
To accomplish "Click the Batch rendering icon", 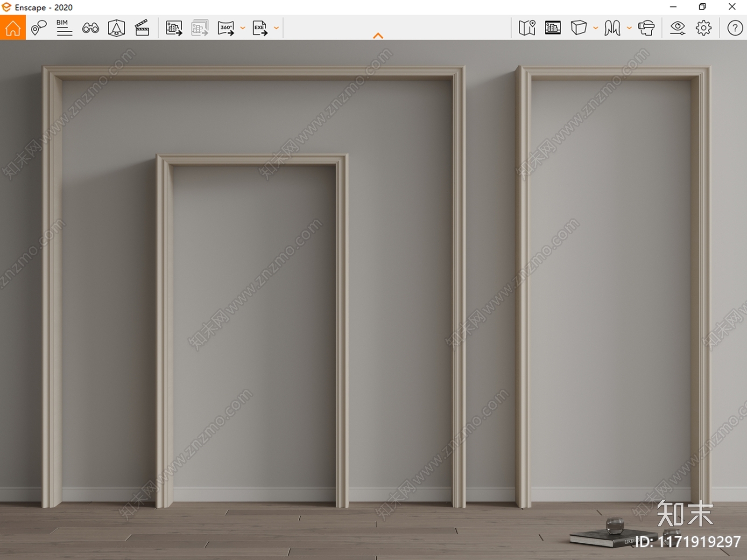I will [200, 28].
